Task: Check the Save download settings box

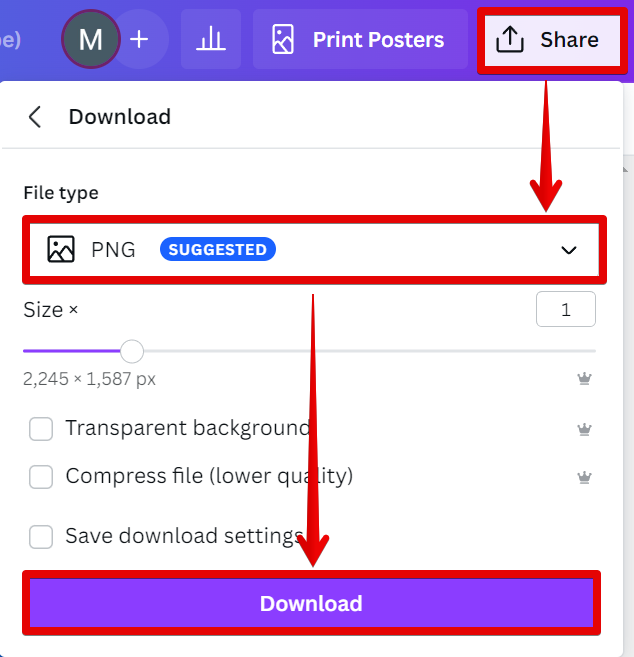Action: [x=41, y=537]
